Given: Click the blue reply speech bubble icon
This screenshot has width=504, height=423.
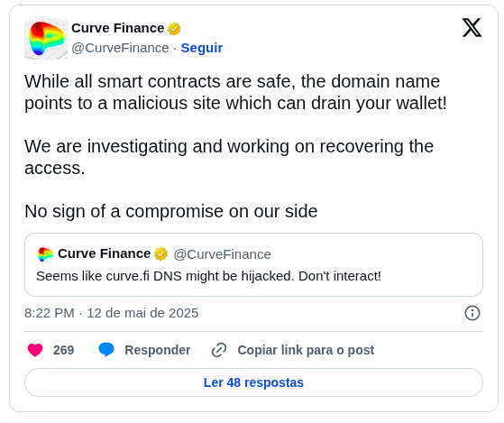Looking at the screenshot, I should pos(106,350).
